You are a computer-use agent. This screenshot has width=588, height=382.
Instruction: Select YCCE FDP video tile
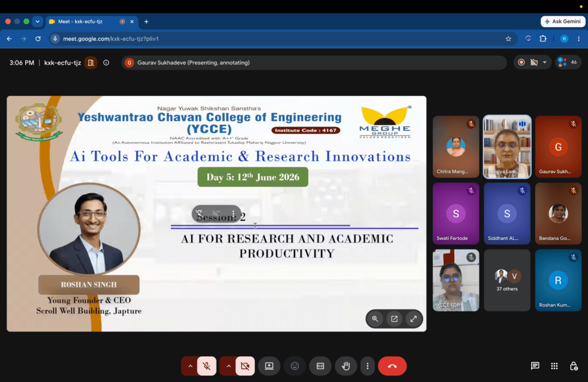(x=456, y=280)
